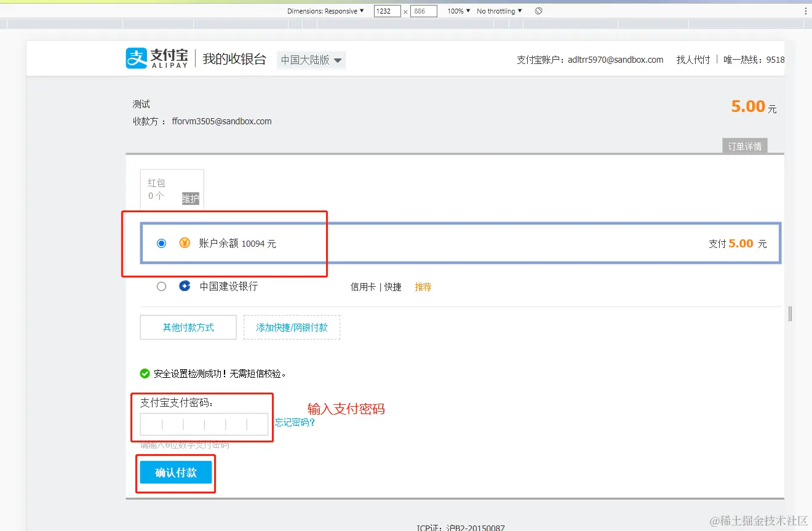
Task: Click the 添加快捷/网银付款 button
Action: (x=292, y=327)
